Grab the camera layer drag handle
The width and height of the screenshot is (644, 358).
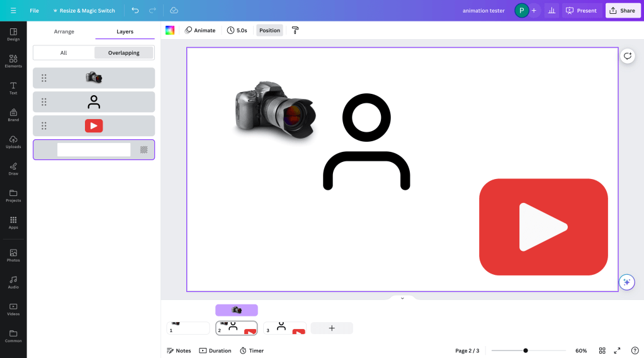coord(44,78)
